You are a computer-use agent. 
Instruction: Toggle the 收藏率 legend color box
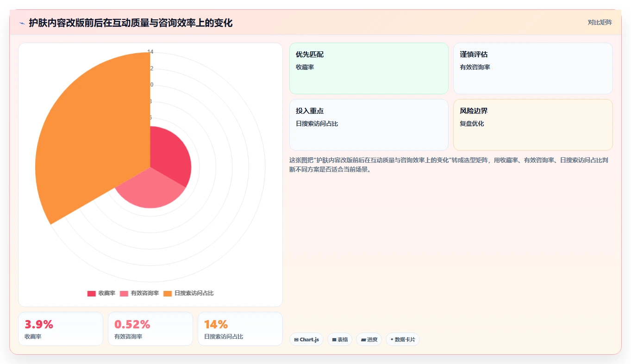[92, 293]
